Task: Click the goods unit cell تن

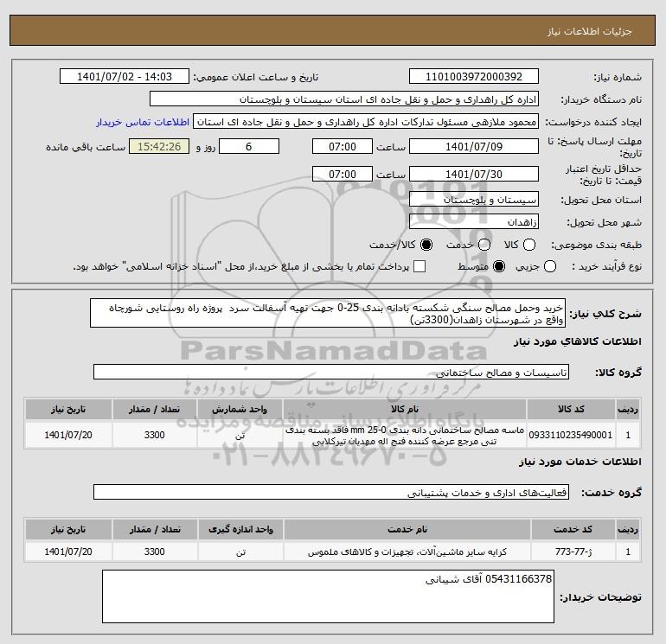Action: [240, 435]
